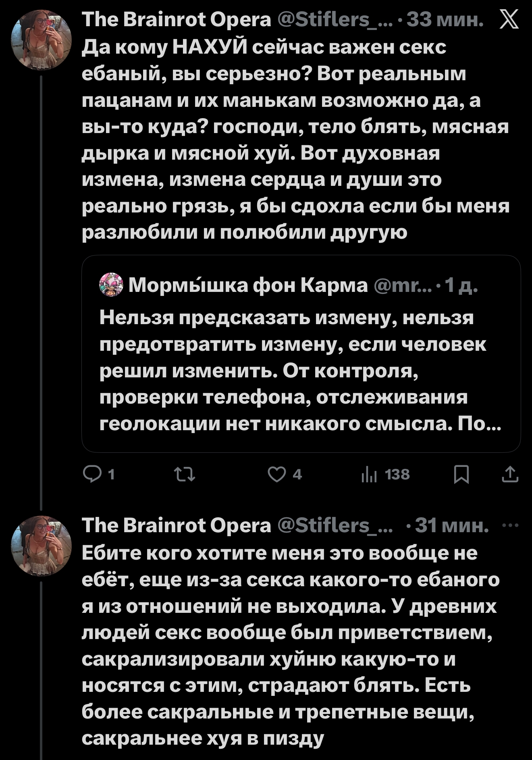
Task: Tap the 31 мин. timestamp
Action: pyautogui.click(x=451, y=526)
